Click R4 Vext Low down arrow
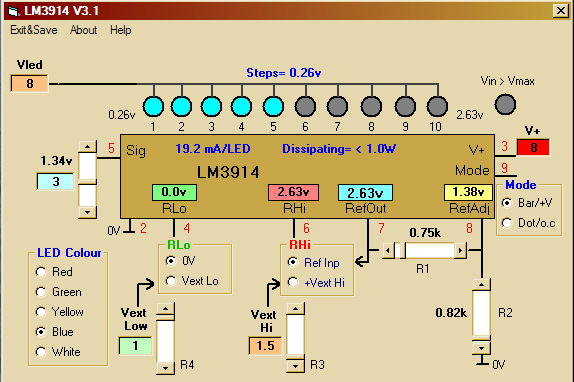Viewport: 574px width, 382px height. tap(165, 368)
